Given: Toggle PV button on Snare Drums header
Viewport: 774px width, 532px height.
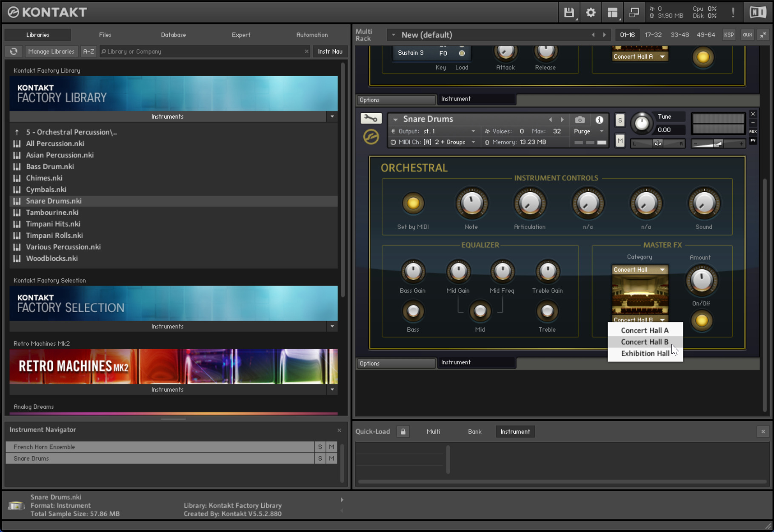Looking at the screenshot, I should [753, 140].
